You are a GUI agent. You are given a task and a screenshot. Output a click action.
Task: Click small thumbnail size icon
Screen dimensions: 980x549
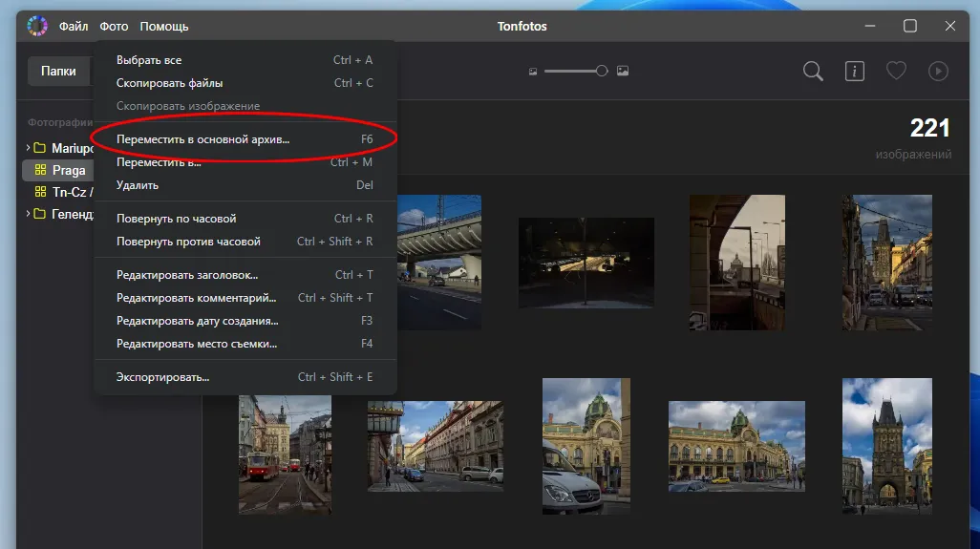(533, 72)
